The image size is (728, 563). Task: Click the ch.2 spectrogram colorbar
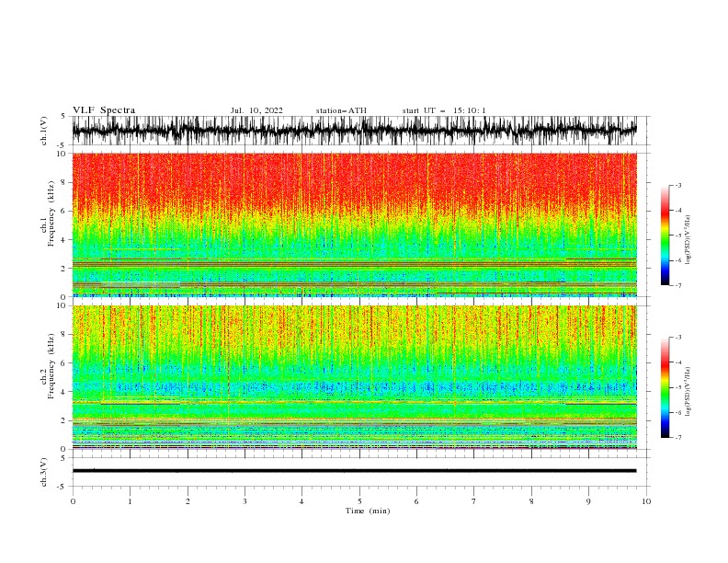coord(665,387)
